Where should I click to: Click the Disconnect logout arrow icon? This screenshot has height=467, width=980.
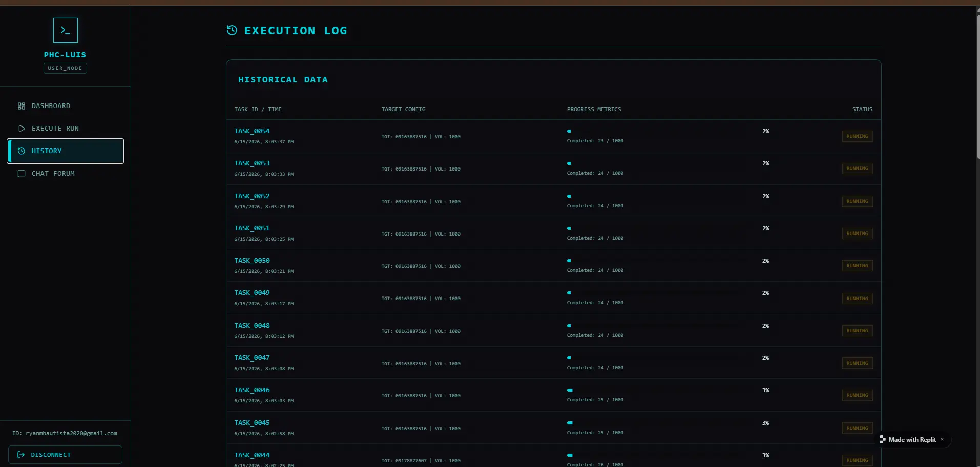[x=21, y=455]
